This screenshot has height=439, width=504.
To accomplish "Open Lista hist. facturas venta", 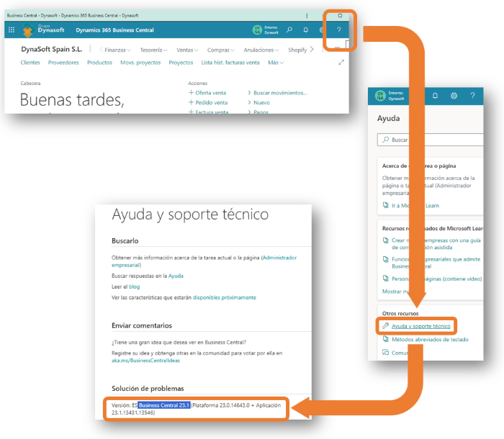I will [x=230, y=63].
